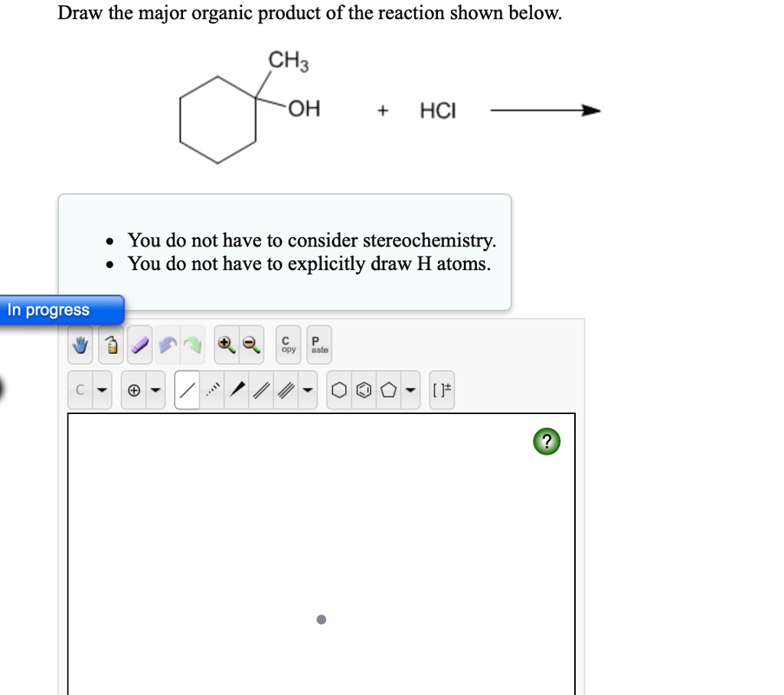Select the double bond tool

(x=260, y=390)
